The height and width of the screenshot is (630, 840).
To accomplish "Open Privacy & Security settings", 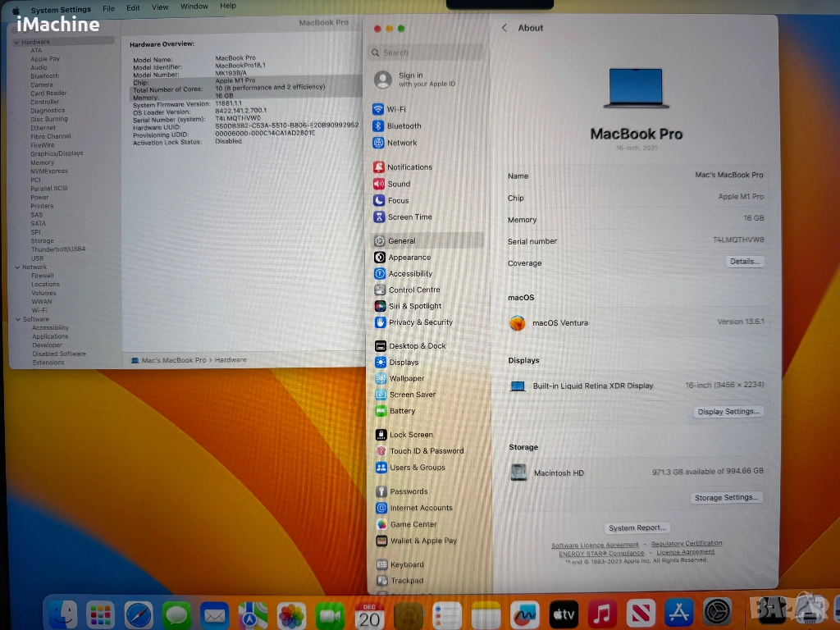I will 420,322.
